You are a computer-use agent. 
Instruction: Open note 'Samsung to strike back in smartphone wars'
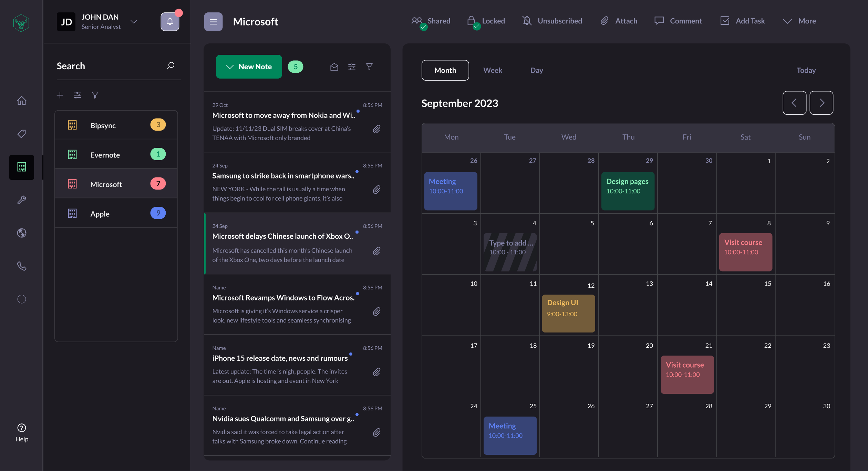click(x=297, y=182)
